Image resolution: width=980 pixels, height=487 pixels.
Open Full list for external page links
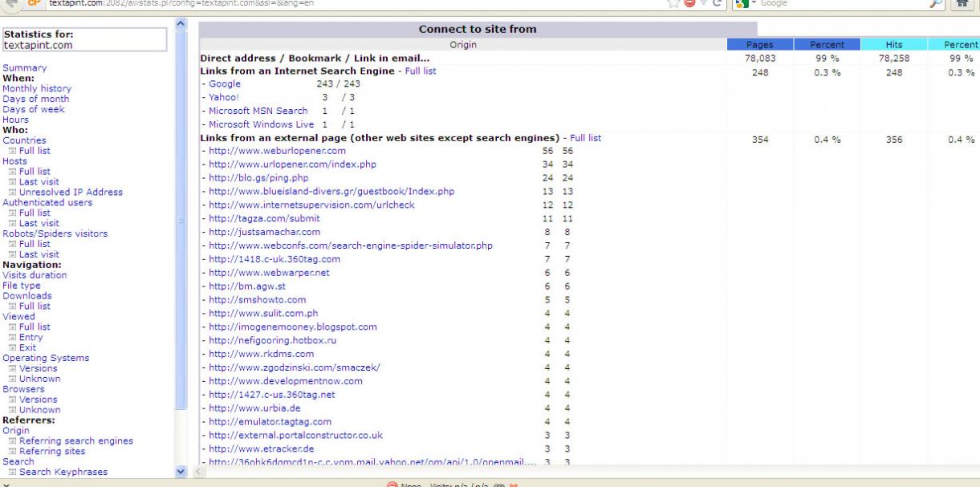coord(586,138)
